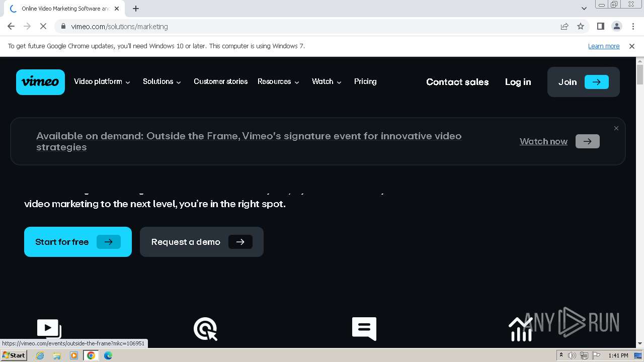Click the chat message feature icon
The width and height of the screenshot is (644, 362).
pos(364,329)
